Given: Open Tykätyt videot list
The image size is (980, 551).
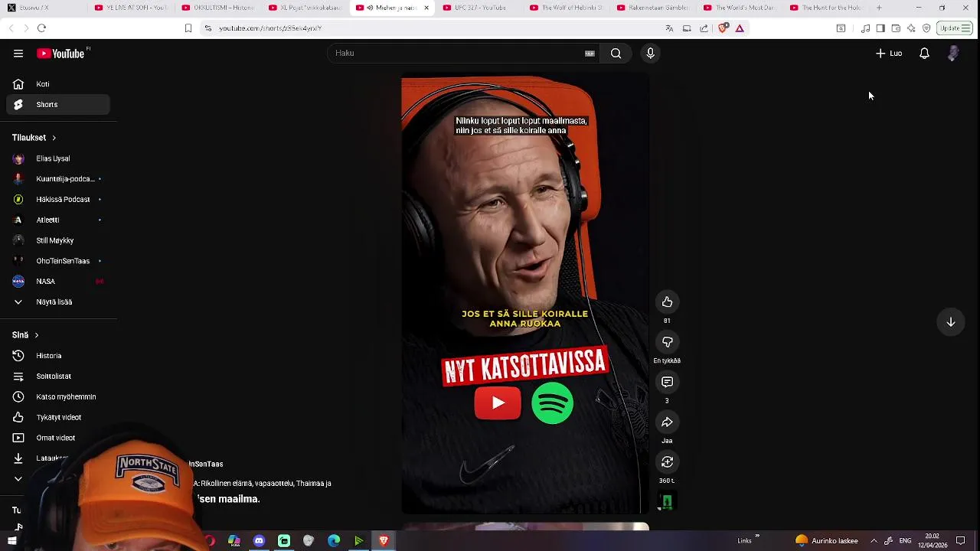Looking at the screenshot, I should 58,418.
